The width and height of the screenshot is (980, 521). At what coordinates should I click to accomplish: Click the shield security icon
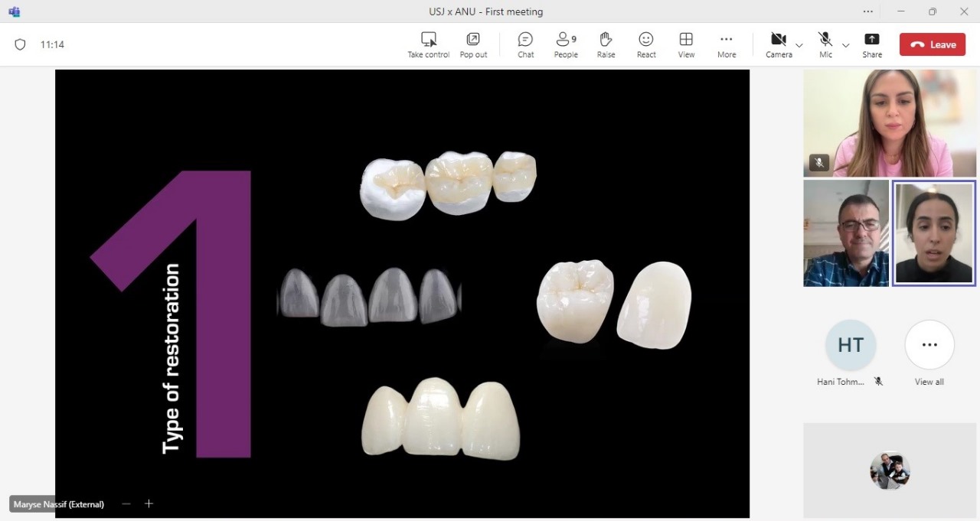[x=21, y=44]
